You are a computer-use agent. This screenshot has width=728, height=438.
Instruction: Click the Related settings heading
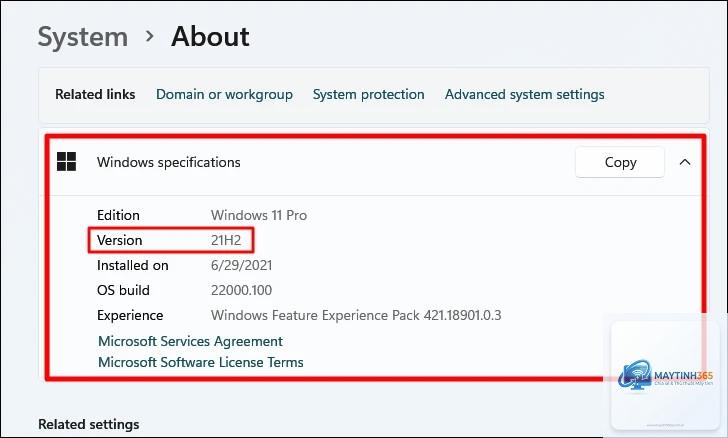[89, 425]
